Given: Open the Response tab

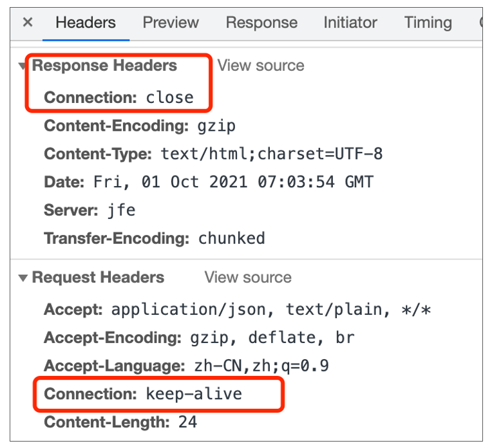Looking at the screenshot, I should [261, 23].
